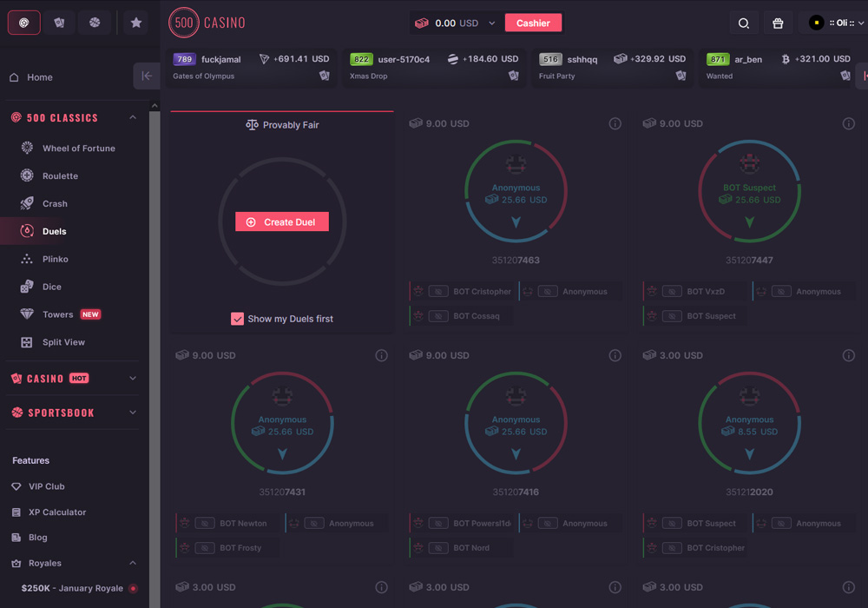Join BOT Suspect duel 351207447

[x=750, y=191]
